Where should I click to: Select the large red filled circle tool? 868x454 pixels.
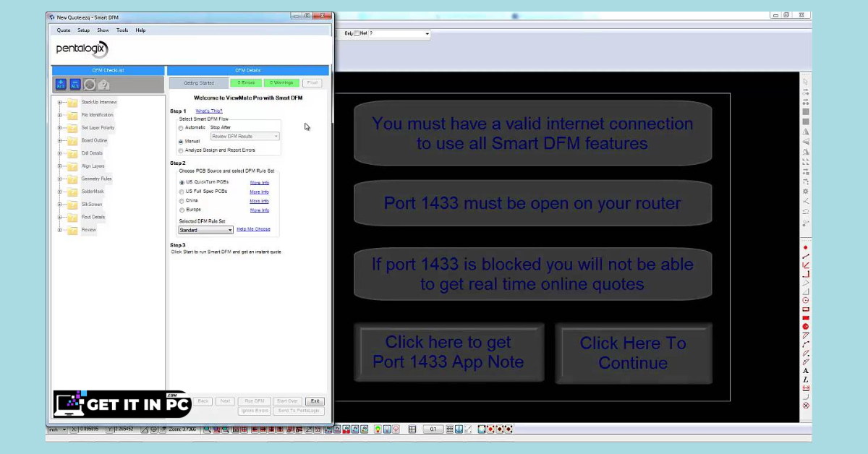(x=806, y=326)
